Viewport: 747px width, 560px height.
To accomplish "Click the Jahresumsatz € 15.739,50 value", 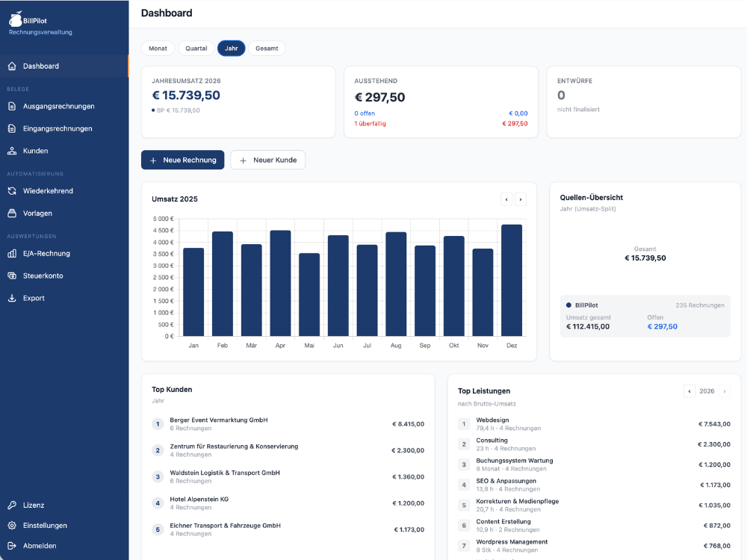I will (x=186, y=96).
